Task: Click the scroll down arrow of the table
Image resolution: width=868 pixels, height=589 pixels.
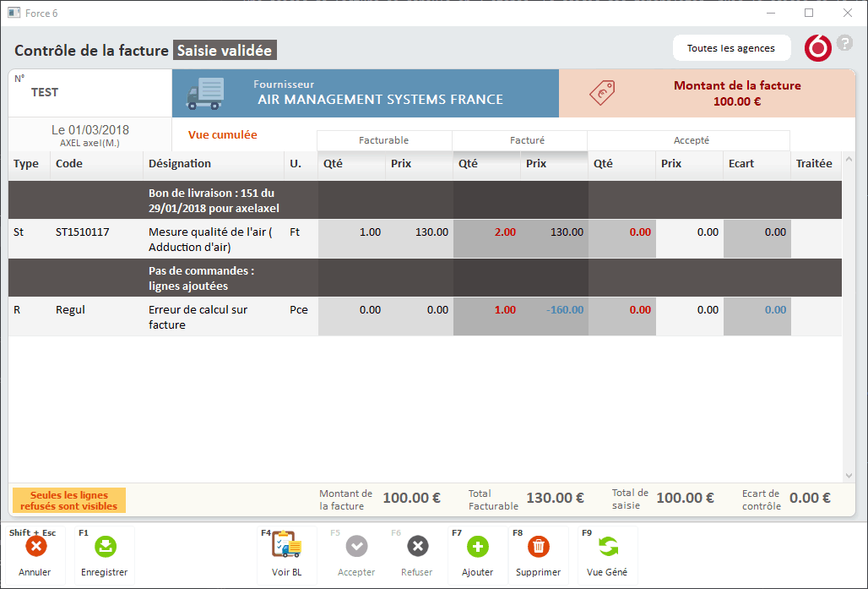Action: click(849, 476)
